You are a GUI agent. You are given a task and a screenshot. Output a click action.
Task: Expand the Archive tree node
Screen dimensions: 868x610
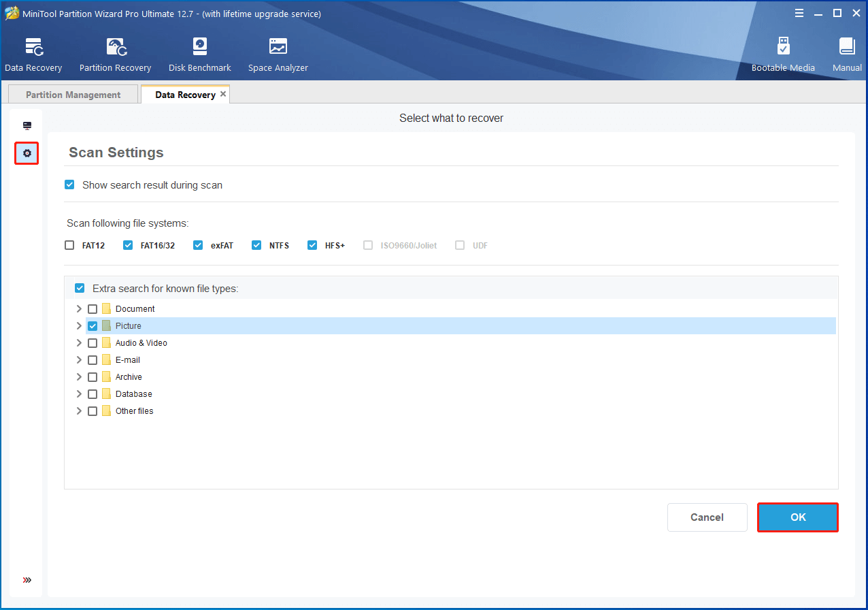79,376
